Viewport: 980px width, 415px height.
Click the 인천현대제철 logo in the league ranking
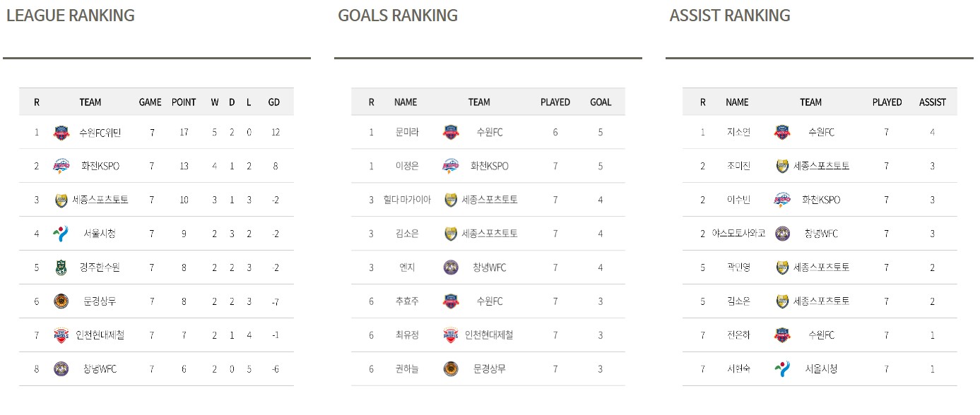coord(61,335)
